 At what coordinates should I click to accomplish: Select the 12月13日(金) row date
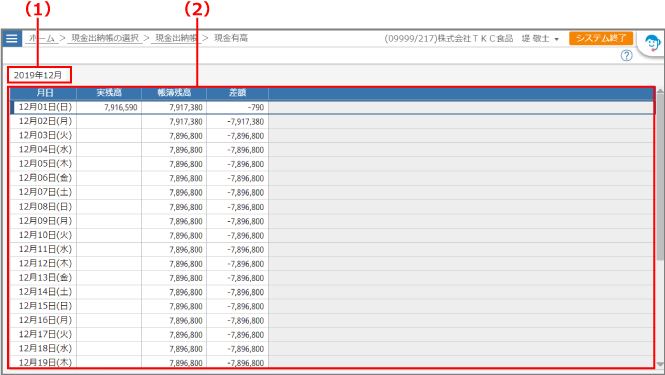click(45, 278)
